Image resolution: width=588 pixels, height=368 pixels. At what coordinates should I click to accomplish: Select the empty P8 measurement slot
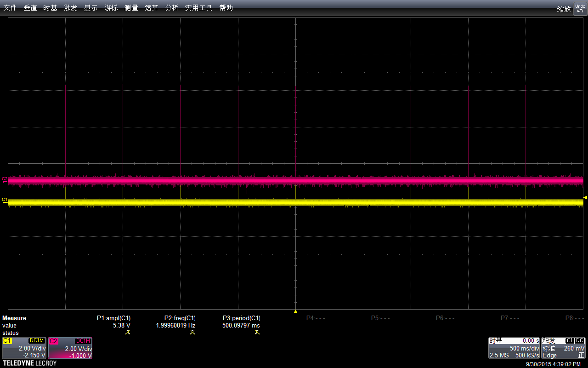pos(575,318)
